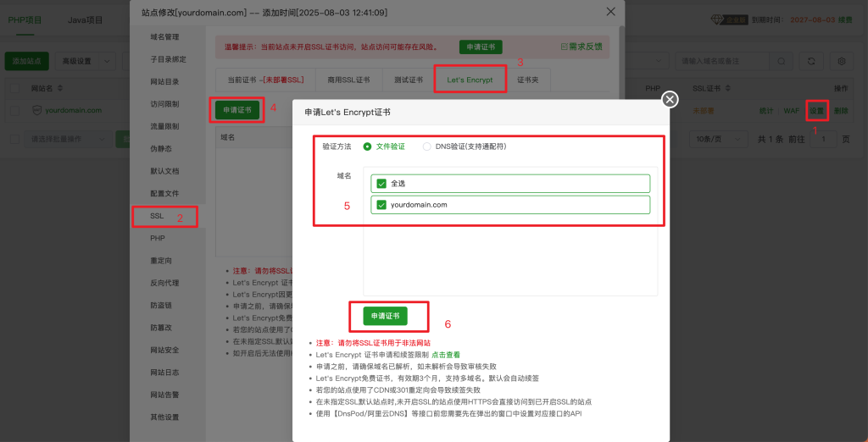Select the DNS验证 radio option
Screen dimensions: 868x442
(427, 146)
